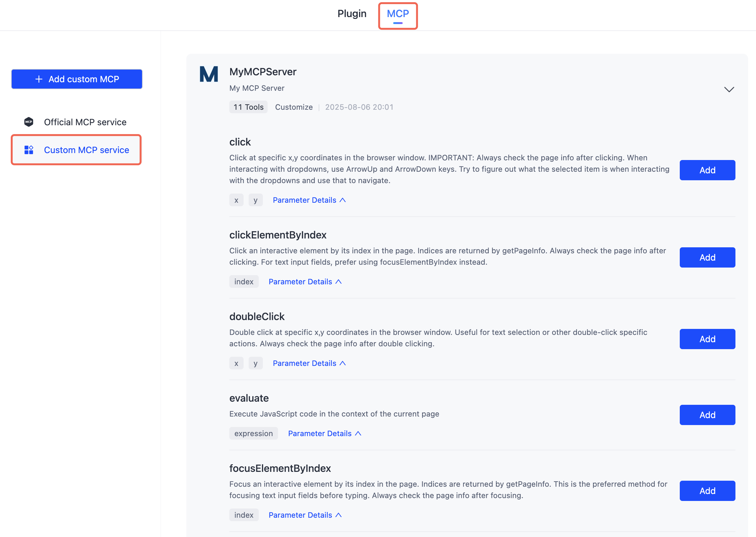
Task: Add the focusElementByIndex tool
Action: [707, 491]
